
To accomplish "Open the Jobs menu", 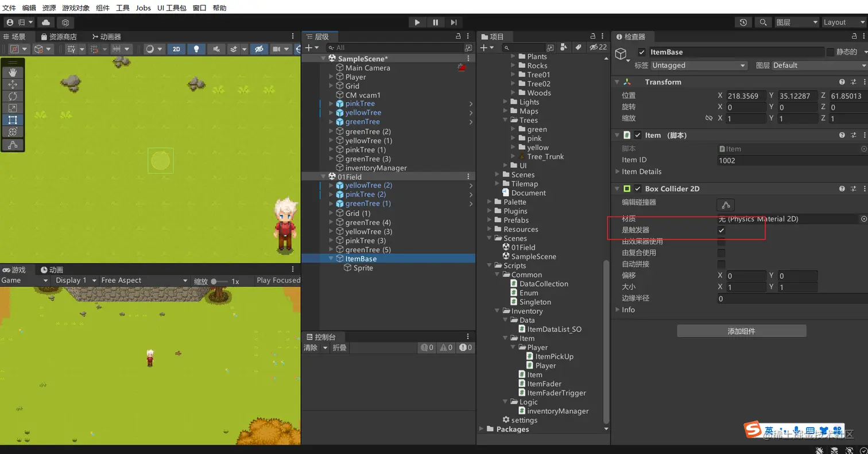I will [x=144, y=8].
